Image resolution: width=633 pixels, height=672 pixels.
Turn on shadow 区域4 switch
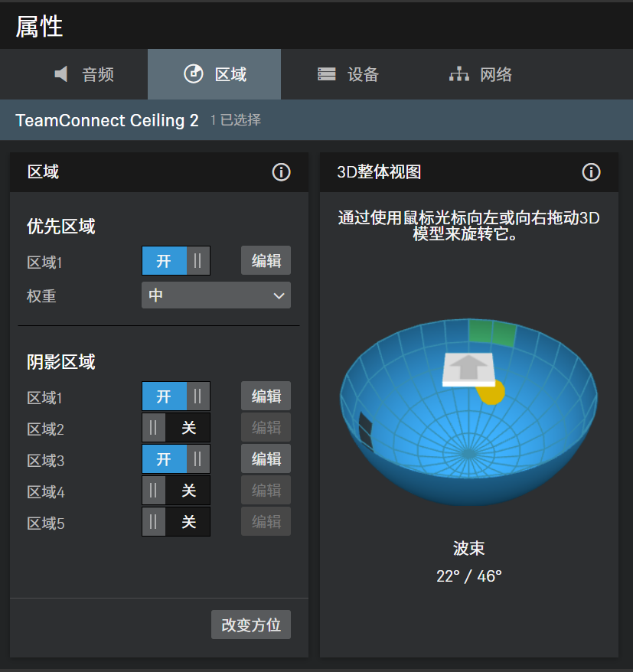point(176,491)
